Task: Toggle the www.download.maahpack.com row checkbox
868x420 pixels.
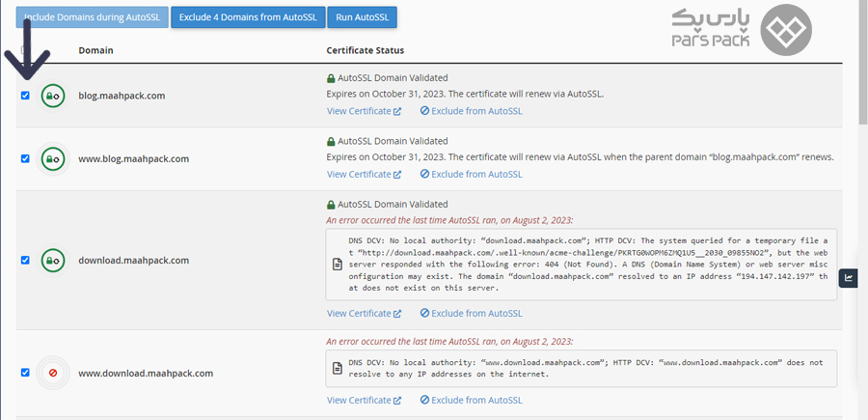Action: pos(25,373)
